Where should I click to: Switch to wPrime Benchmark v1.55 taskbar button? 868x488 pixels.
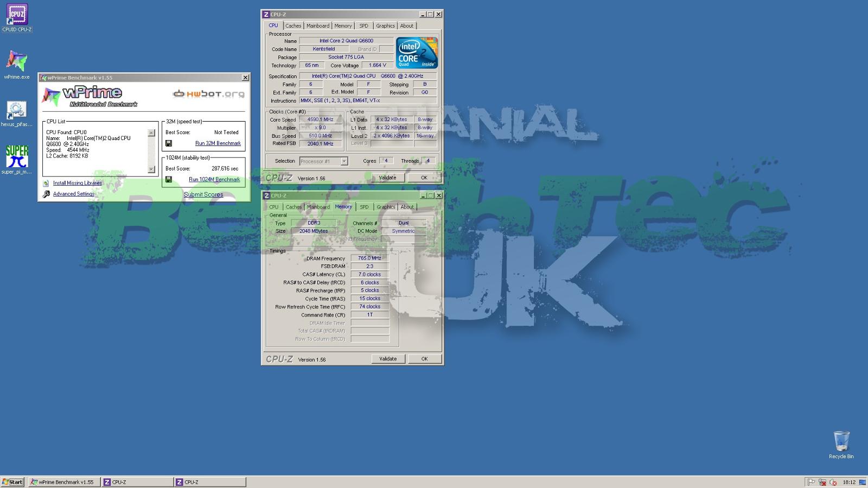(x=64, y=482)
